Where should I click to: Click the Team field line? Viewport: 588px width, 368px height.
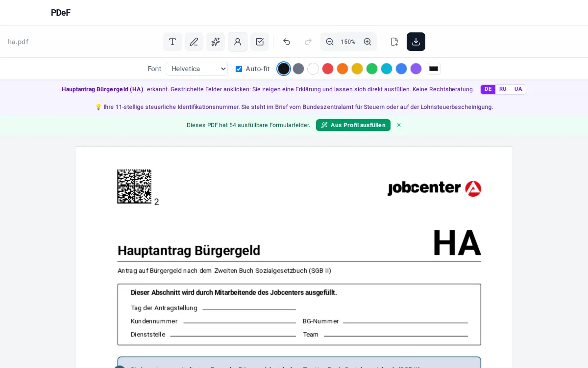tap(396, 334)
